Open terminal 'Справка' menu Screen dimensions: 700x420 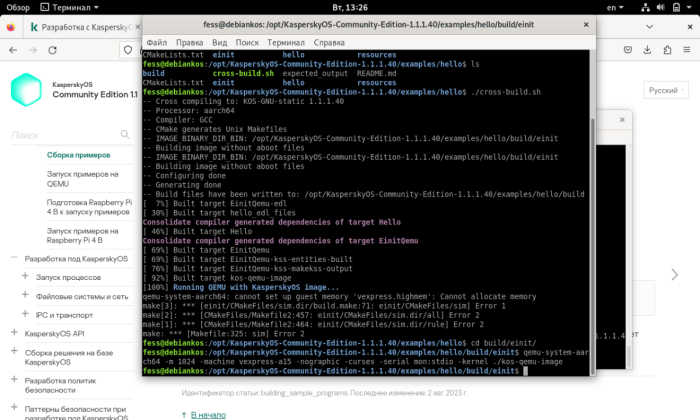pos(329,42)
